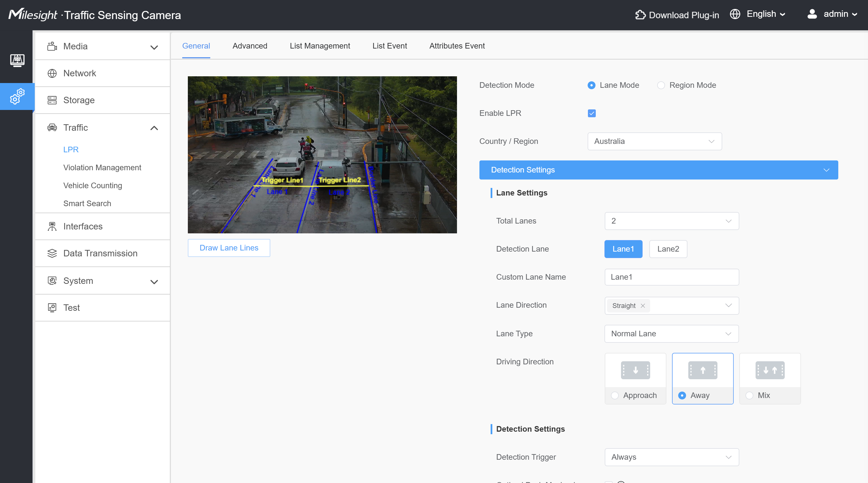Switch to the List Management tab

320,46
